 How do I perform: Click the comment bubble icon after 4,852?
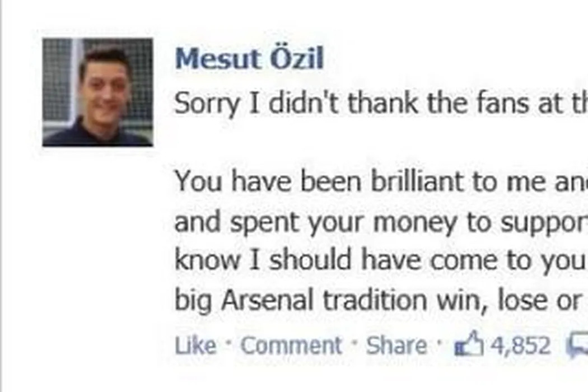click(x=577, y=345)
